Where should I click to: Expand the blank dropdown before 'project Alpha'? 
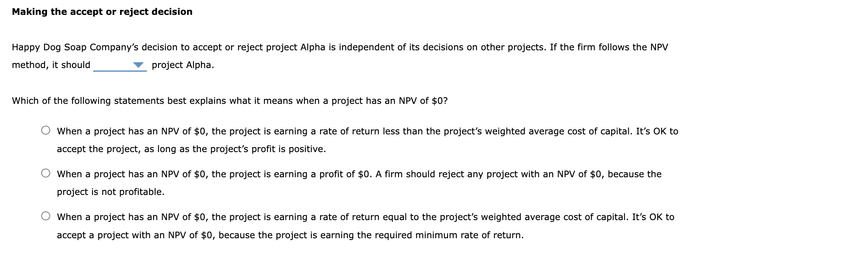[x=120, y=66]
